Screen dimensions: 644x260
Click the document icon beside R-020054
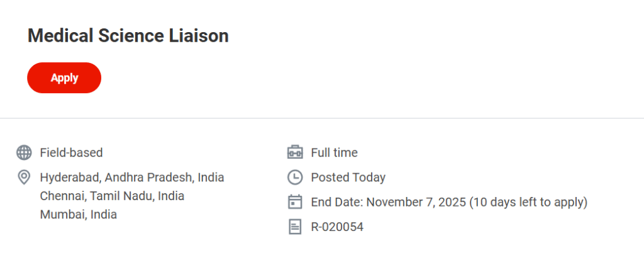pos(294,227)
